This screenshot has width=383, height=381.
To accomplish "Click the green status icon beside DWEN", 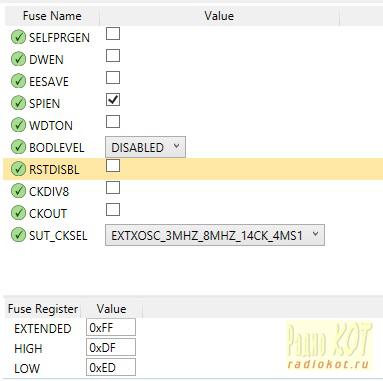I will pos(18,59).
